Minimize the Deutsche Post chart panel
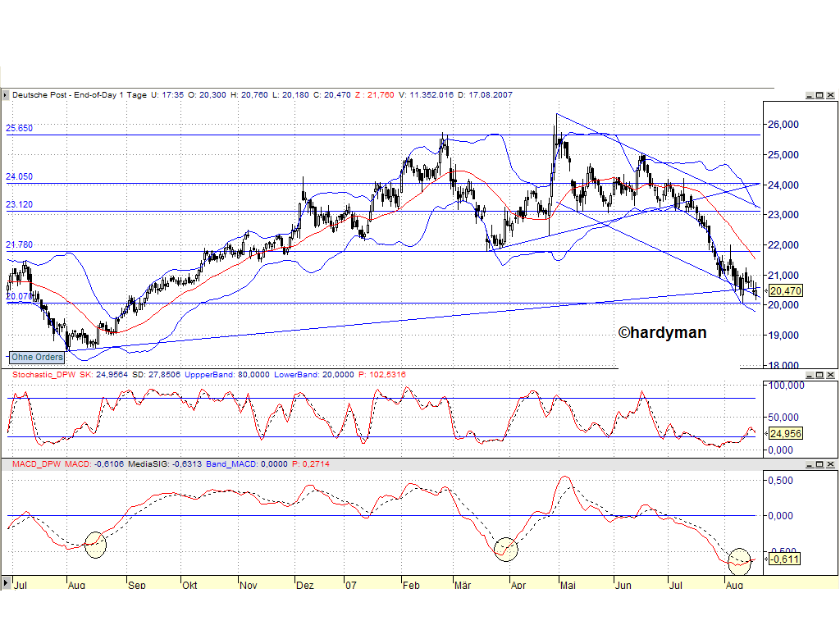This screenshot has height=630, width=840. (810, 95)
